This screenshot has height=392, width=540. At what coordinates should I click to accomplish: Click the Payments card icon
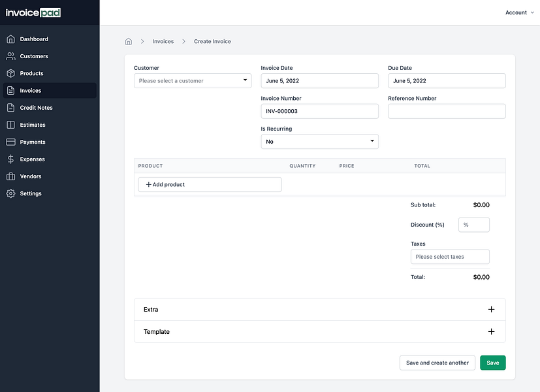[10, 142]
